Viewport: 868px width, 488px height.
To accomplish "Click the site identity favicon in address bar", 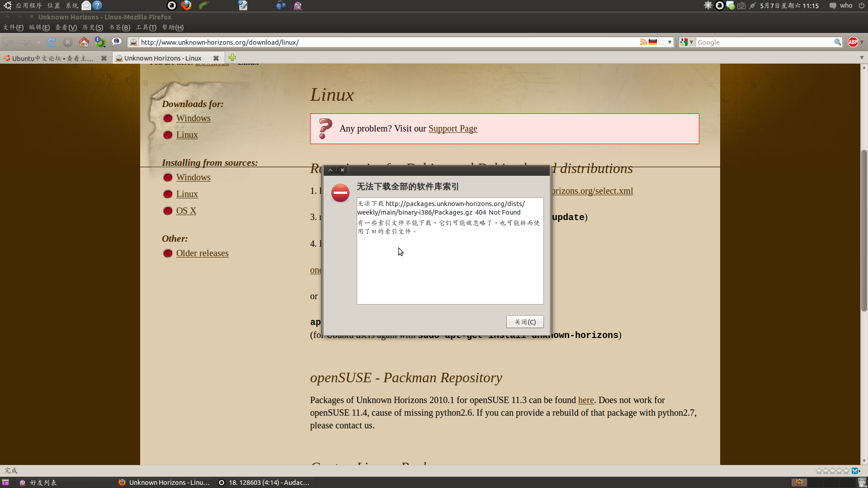I will pos(133,42).
